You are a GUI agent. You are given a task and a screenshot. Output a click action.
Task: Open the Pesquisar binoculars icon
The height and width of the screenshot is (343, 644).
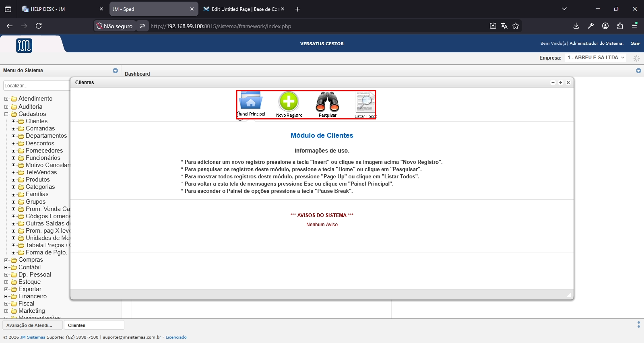[327, 102]
